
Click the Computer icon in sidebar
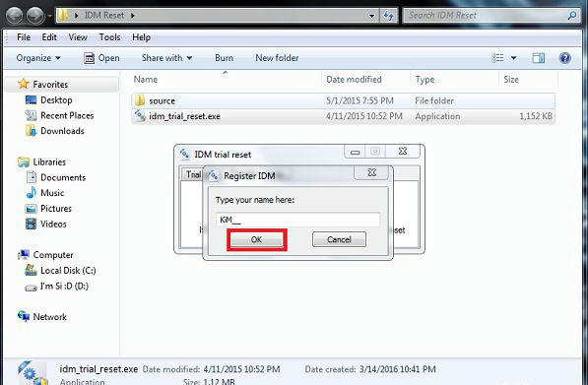[x=24, y=255]
